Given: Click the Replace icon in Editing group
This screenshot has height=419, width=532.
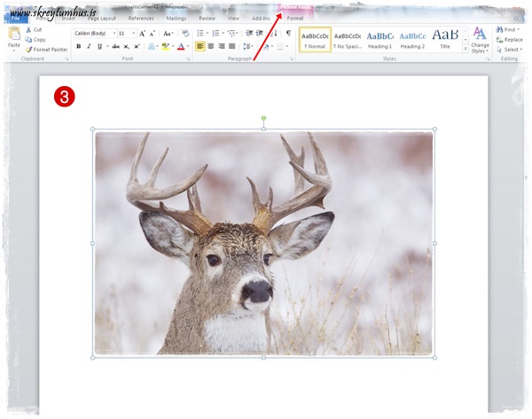Looking at the screenshot, I should point(509,40).
